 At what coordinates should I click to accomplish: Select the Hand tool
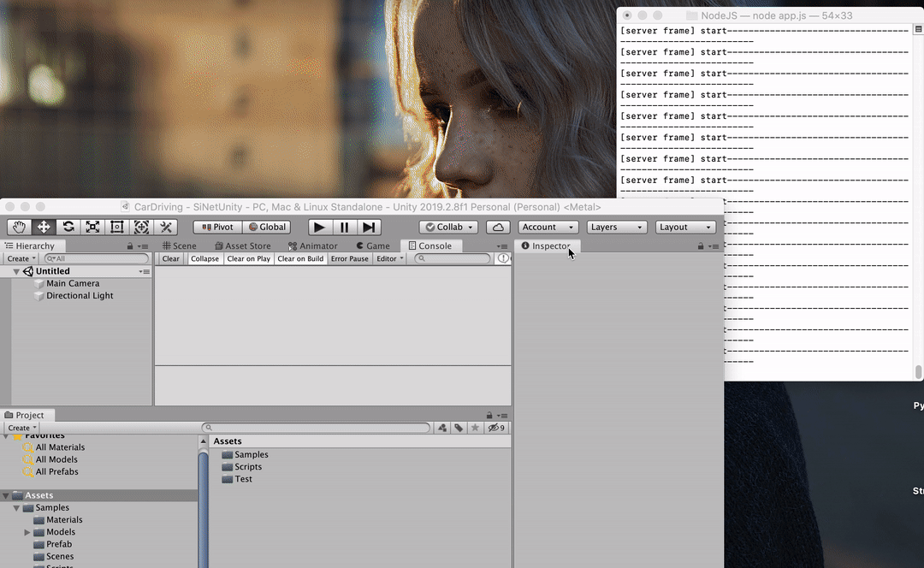click(x=19, y=227)
